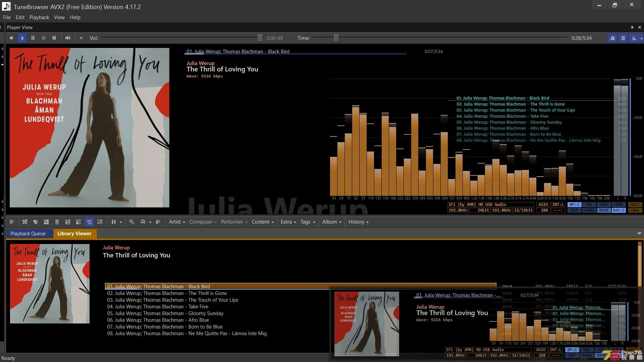Screen dimensions: 644x362
Task: Toggle the WAIT indicator
Action: click(635, 205)
